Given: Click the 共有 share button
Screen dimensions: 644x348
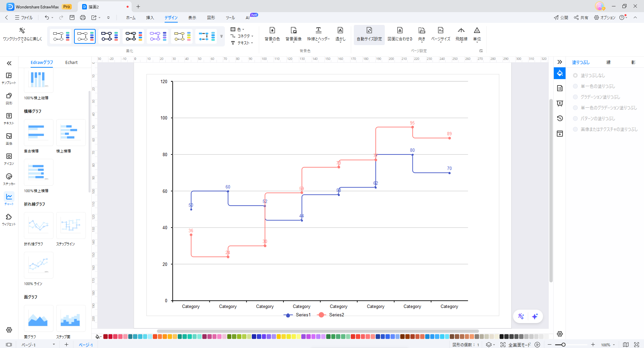Looking at the screenshot, I should pyautogui.click(x=581, y=18).
